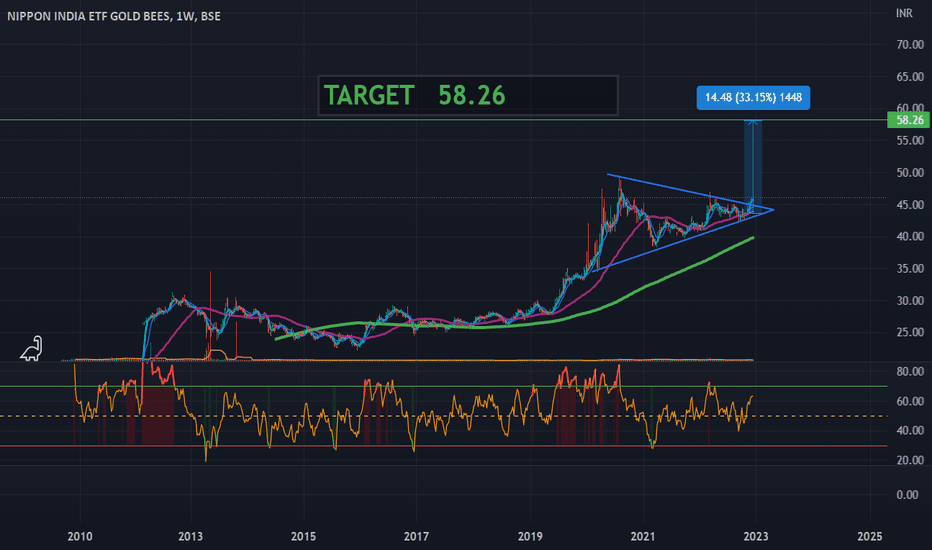This screenshot has height=550, width=932.
Task: Click the 45.00 price axis value
Action: pos(910,205)
